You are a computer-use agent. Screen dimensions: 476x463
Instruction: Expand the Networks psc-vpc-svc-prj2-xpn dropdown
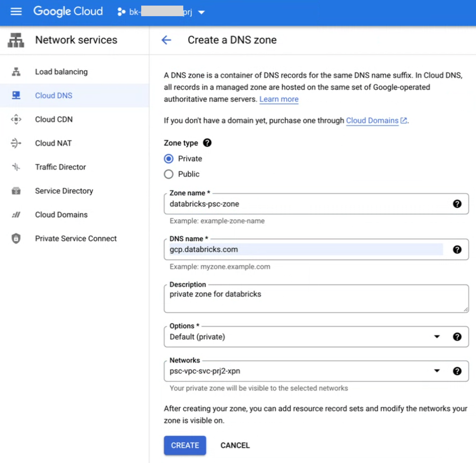click(437, 371)
